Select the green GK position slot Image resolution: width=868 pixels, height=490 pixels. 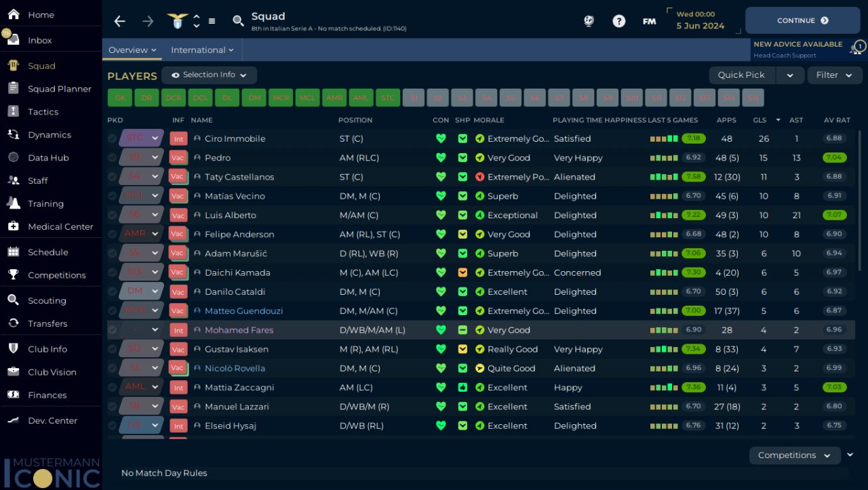[119, 98]
